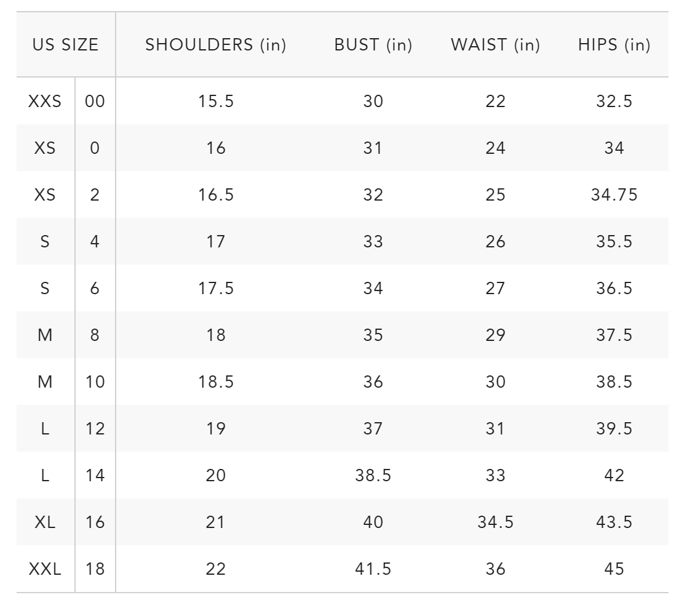Click the 38.5 bust measurement
Screen dimensions: 687x616
373,476
